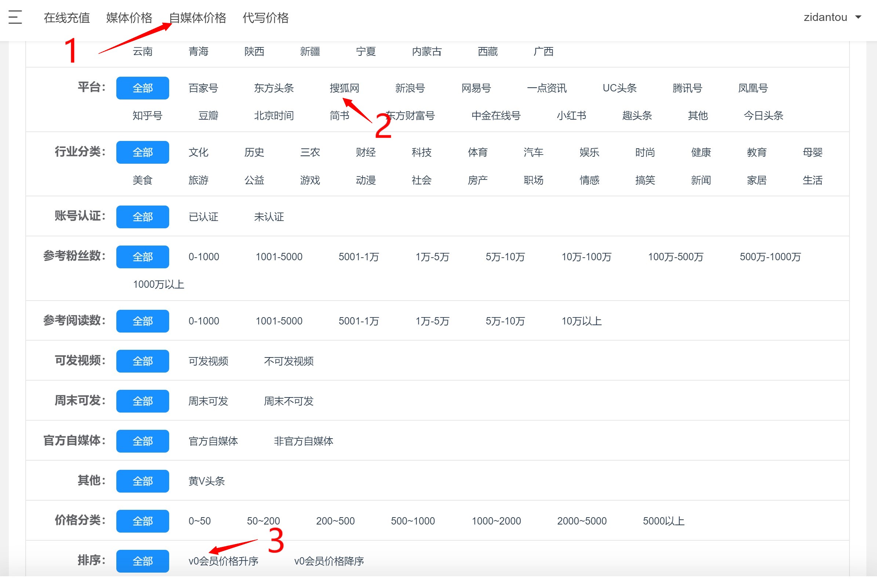
Task: Filter platform by 百家号
Action: pyautogui.click(x=203, y=88)
